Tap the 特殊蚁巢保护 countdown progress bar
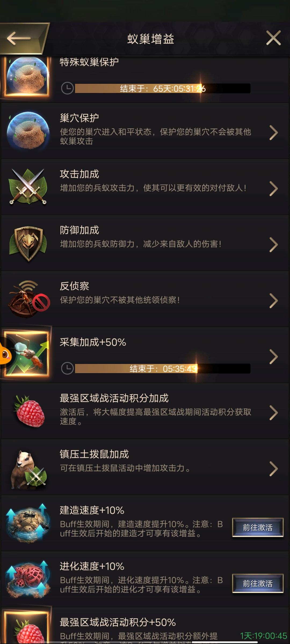 162,88
